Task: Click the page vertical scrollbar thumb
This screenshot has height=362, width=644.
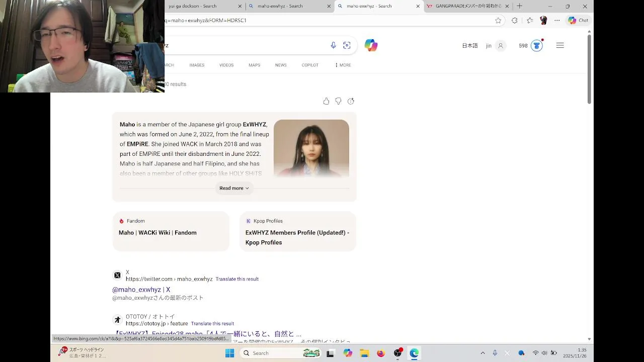Action: tap(589, 69)
